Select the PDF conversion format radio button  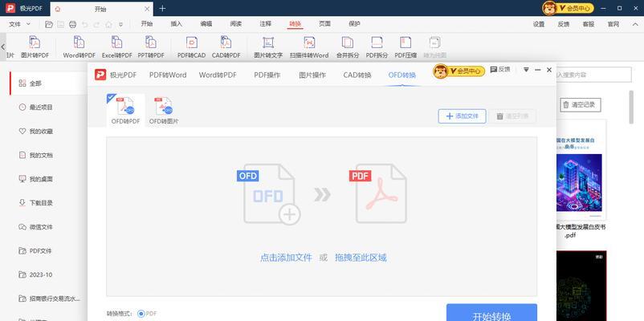click(x=141, y=314)
